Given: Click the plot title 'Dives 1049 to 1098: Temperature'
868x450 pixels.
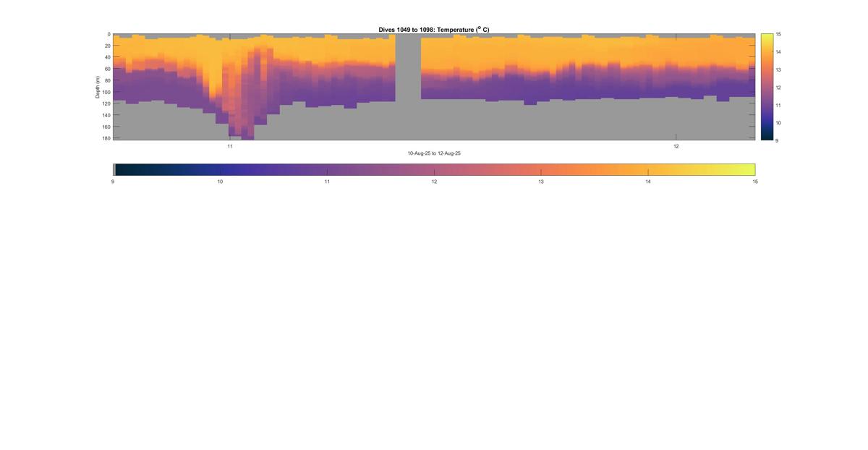Looking at the screenshot, I should click(434, 30).
